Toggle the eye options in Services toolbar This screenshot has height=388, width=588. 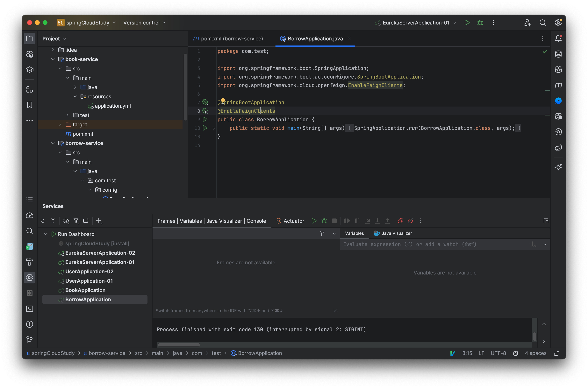pos(66,221)
